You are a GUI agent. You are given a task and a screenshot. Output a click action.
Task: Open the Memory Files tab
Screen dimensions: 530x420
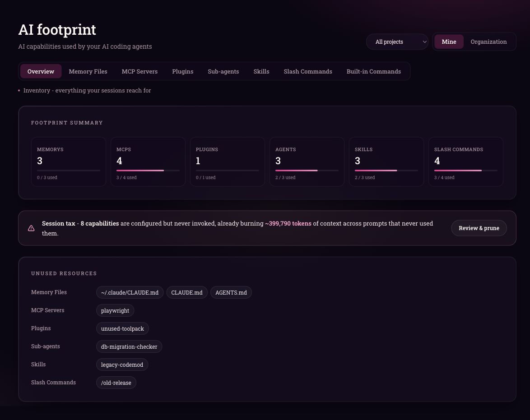pos(88,71)
